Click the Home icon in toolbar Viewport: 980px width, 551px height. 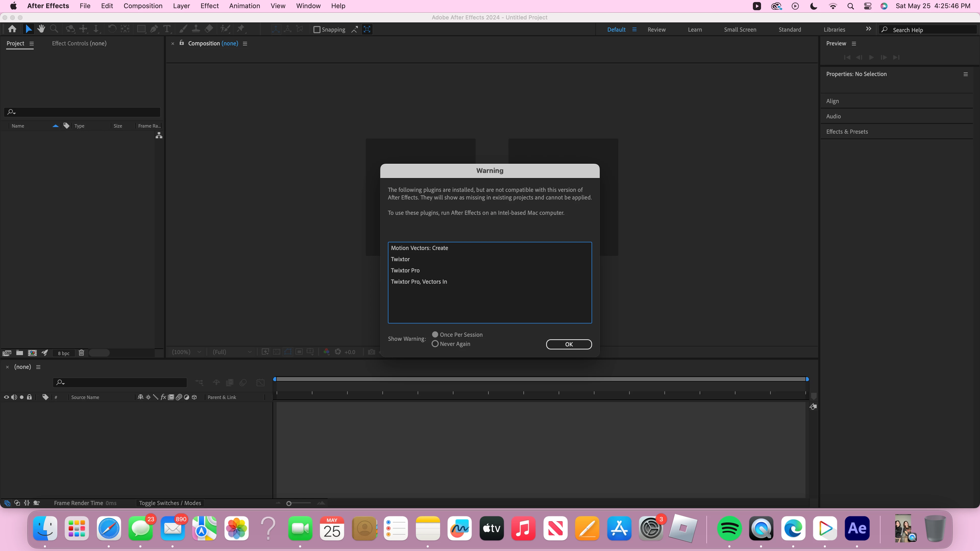(x=12, y=29)
